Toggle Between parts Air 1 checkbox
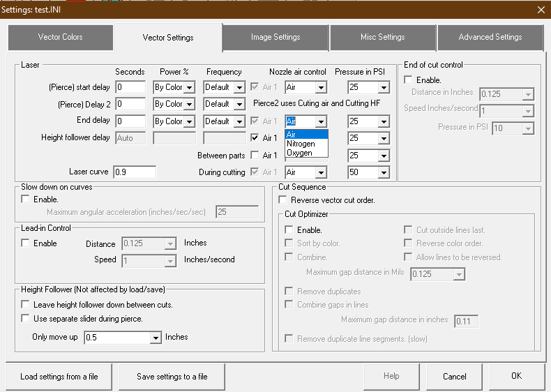The image size is (551, 392). (x=255, y=155)
